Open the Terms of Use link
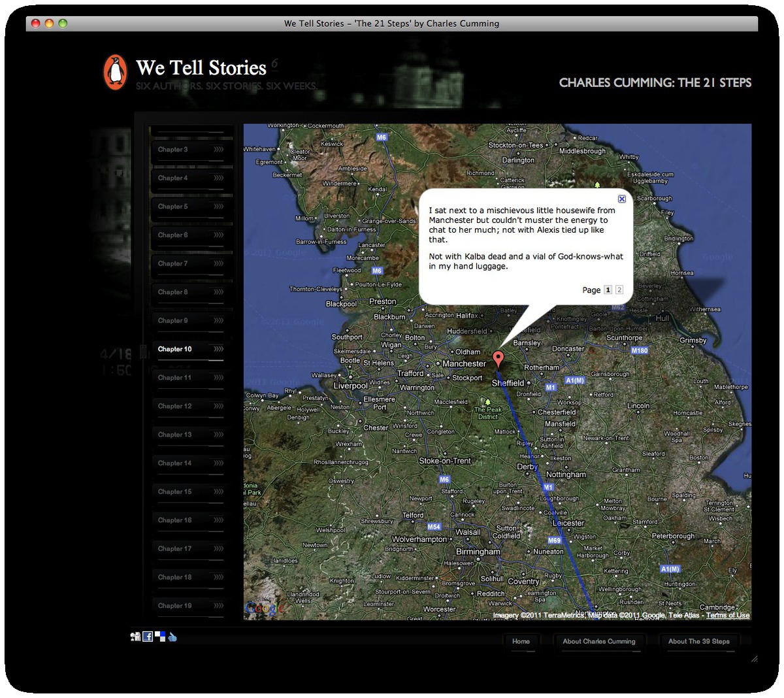784x698 pixels. point(728,615)
